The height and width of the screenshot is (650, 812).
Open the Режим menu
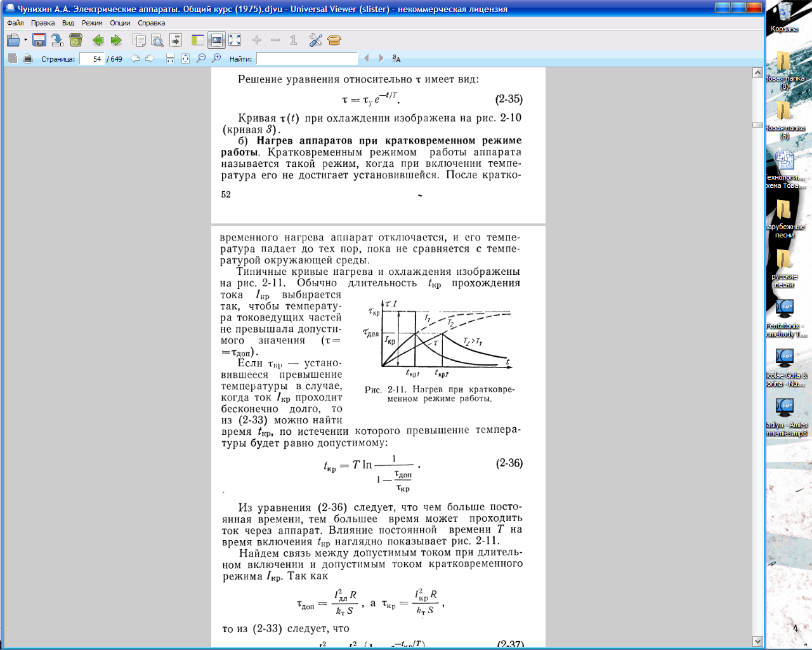92,23
